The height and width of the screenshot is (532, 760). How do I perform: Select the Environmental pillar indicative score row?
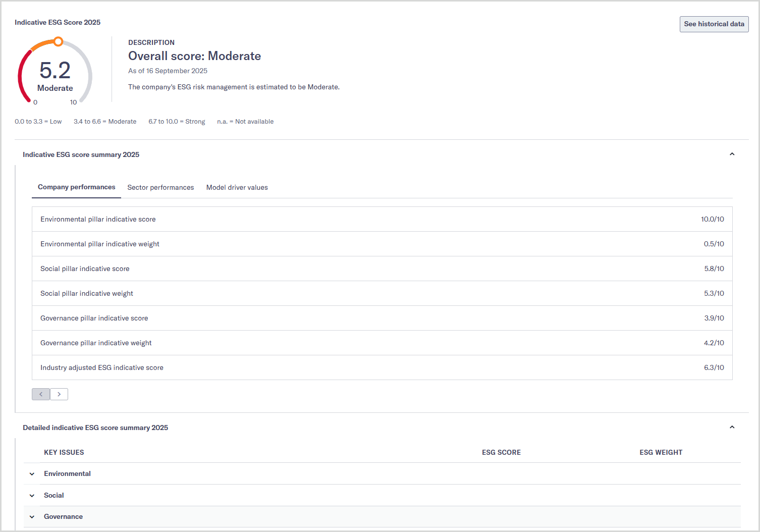(x=382, y=219)
